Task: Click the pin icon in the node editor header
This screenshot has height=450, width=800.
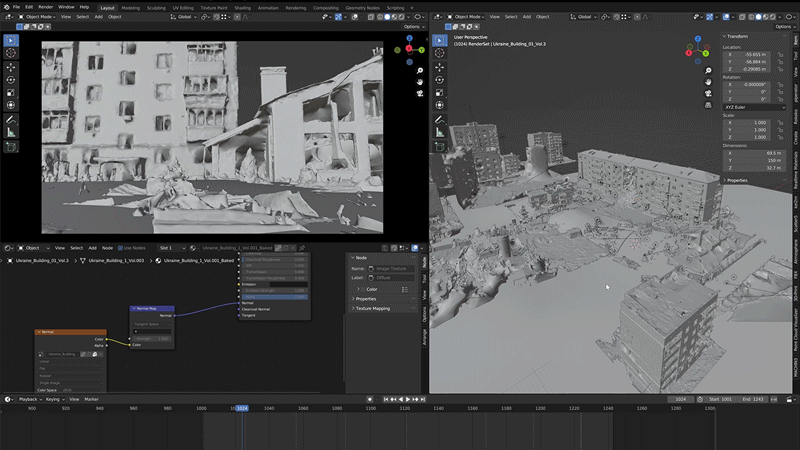Action: 302,248
